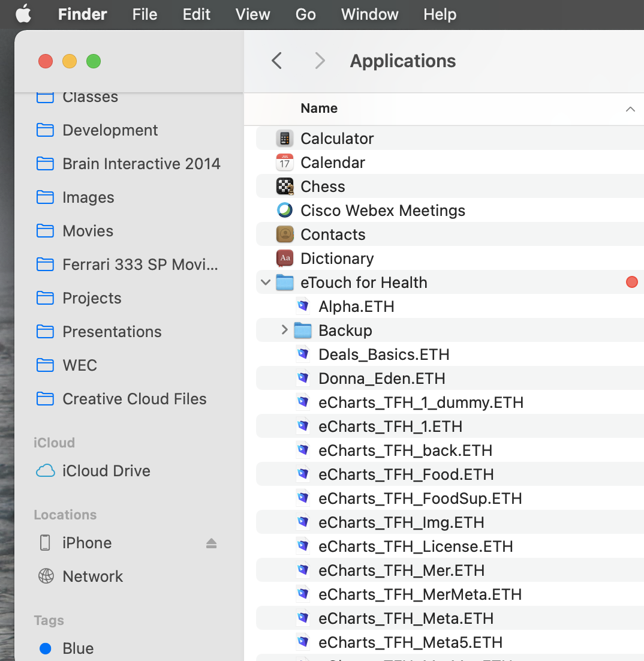644x661 pixels.
Task: Expand the Backup folder
Action: pyautogui.click(x=284, y=330)
